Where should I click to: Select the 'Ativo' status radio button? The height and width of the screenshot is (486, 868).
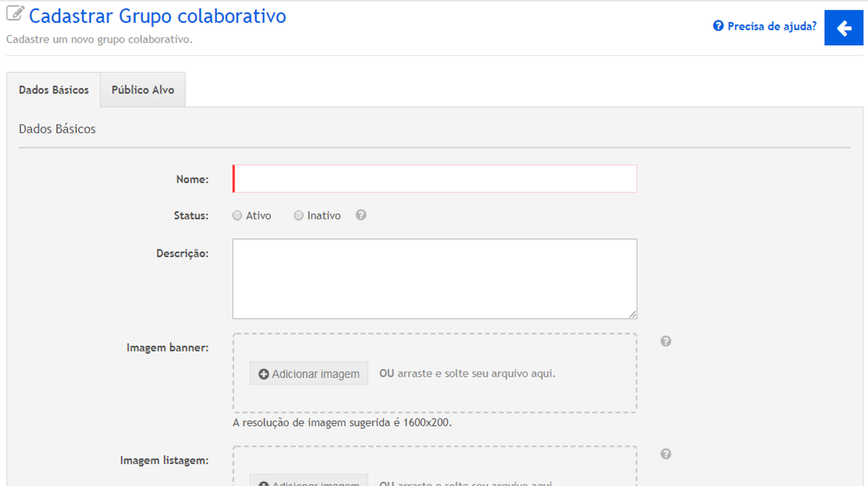(x=237, y=216)
